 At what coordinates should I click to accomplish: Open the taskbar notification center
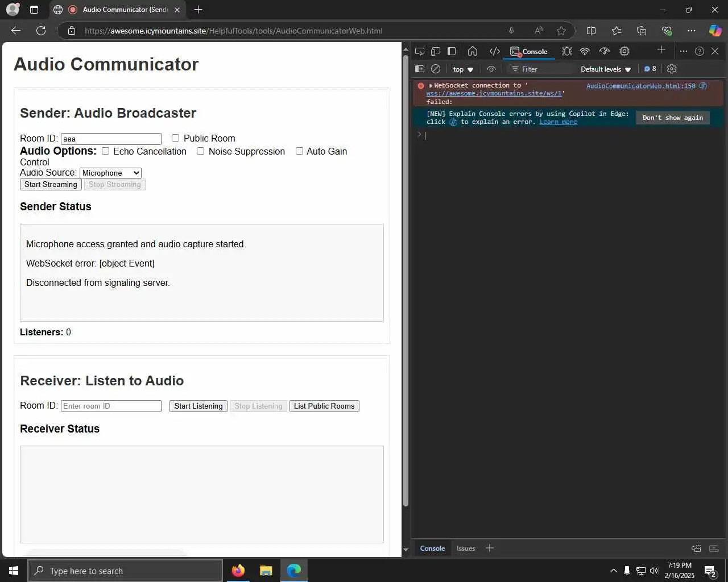coord(710,571)
